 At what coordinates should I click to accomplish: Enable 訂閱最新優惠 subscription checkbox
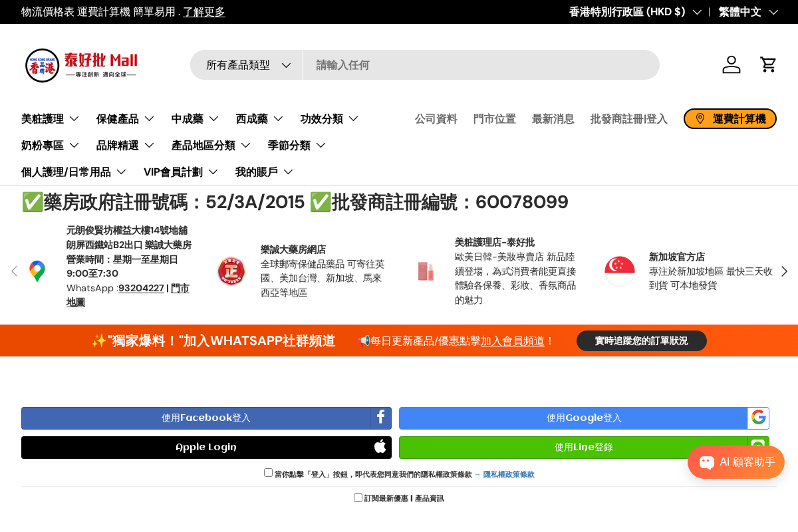pyautogui.click(x=358, y=497)
